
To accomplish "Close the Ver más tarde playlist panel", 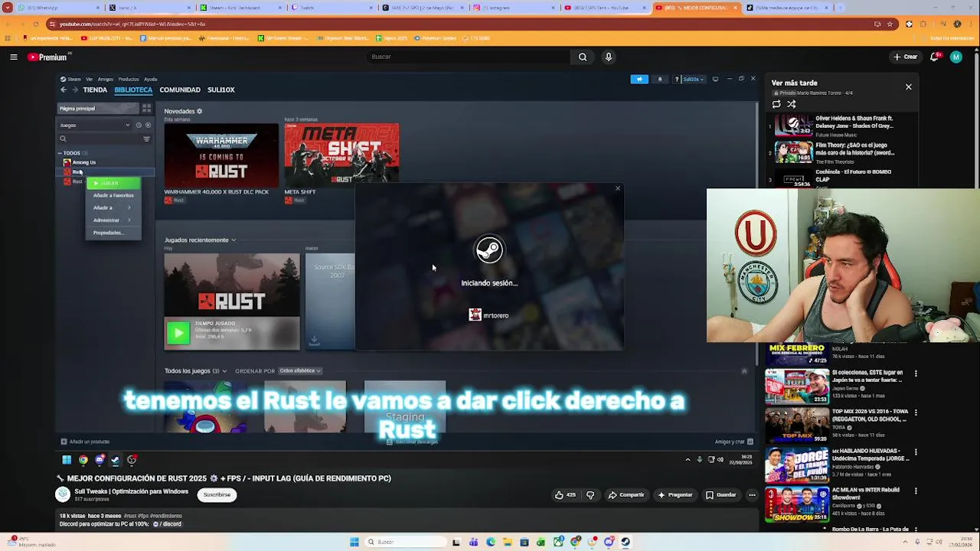I will 909,87.
